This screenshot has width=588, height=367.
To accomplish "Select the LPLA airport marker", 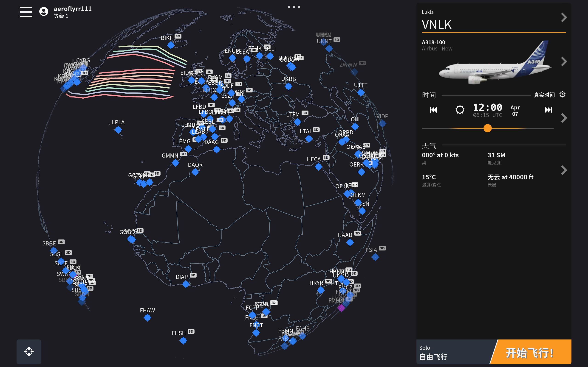I will (x=118, y=130).
